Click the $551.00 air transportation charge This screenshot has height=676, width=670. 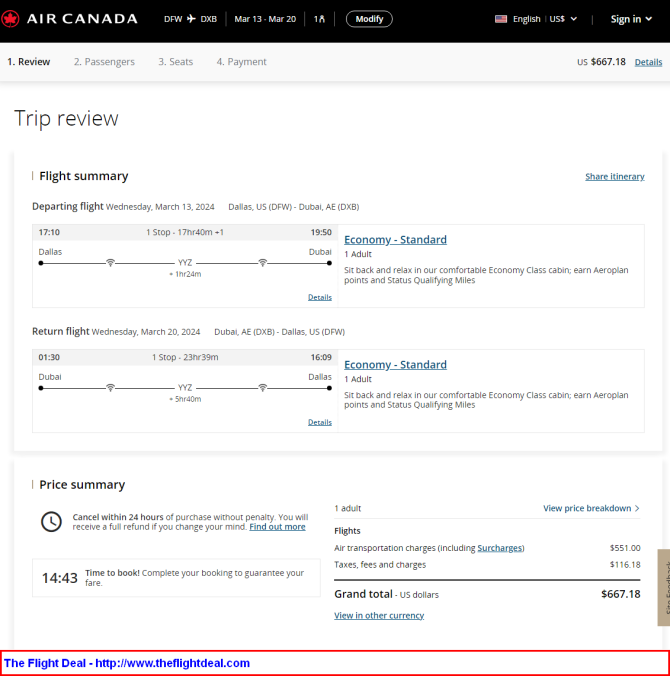click(x=625, y=548)
